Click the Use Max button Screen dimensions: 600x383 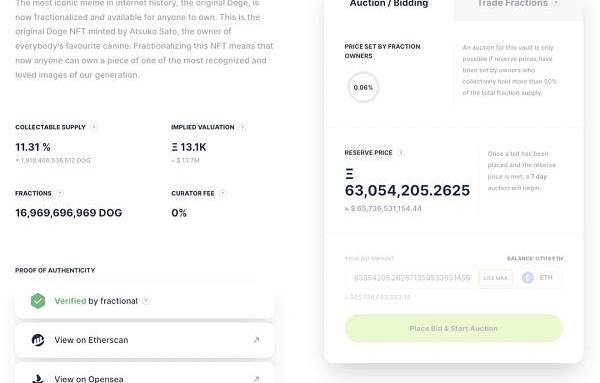point(496,278)
